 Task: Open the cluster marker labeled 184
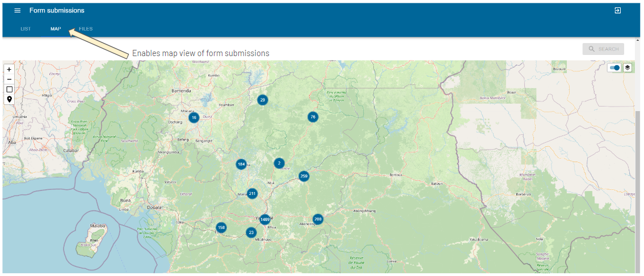241,164
